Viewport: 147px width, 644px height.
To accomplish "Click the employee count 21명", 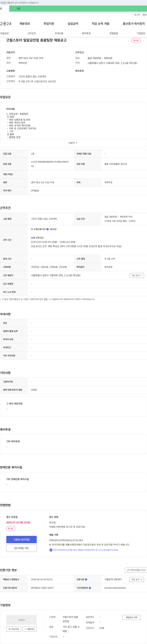I will pos(102,628).
